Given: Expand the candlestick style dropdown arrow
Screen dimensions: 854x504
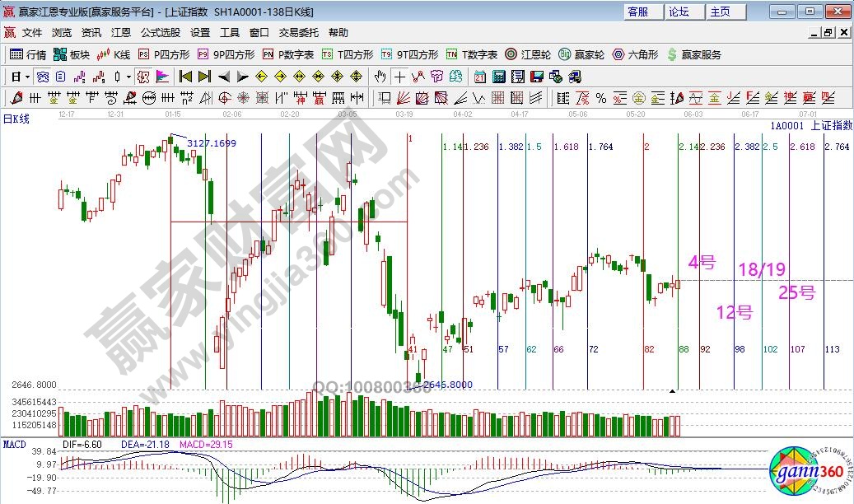Looking at the screenshot, I should (x=128, y=77).
